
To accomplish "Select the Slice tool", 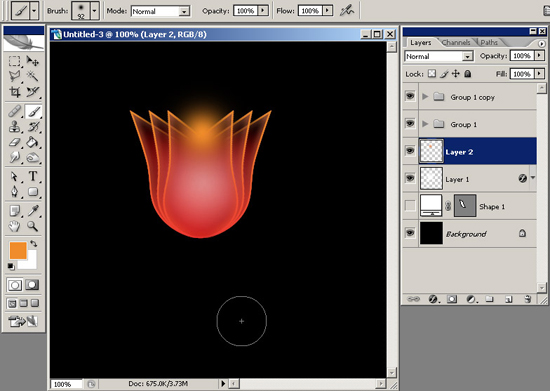I will click(x=33, y=92).
